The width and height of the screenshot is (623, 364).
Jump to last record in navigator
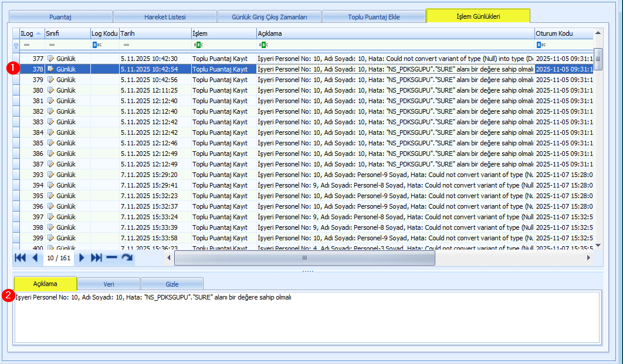click(97, 258)
